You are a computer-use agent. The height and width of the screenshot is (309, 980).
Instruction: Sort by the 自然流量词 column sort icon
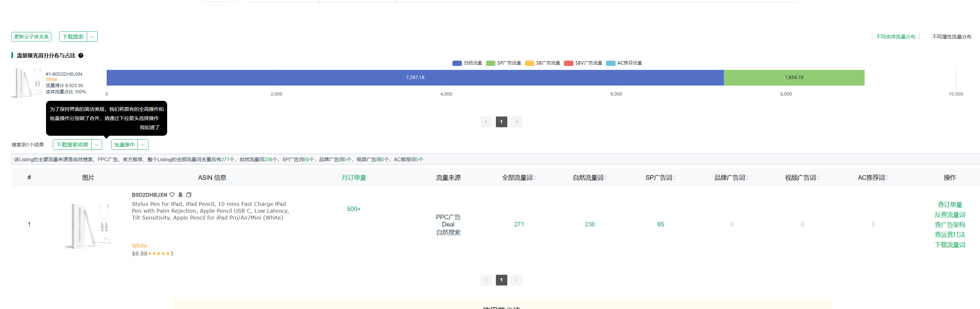coord(606,177)
